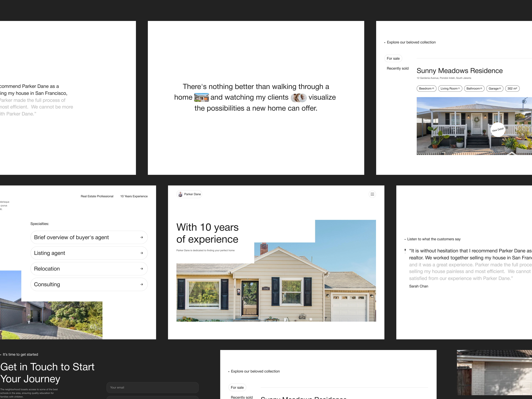Click the house emoji in the quote text
The width and height of the screenshot is (532, 399).
point(202,97)
